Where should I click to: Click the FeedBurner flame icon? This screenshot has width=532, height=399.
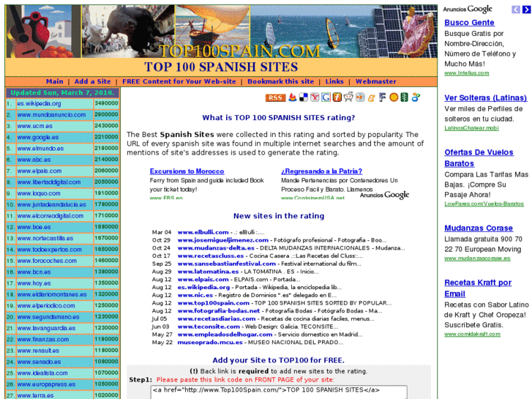[293, 97]
